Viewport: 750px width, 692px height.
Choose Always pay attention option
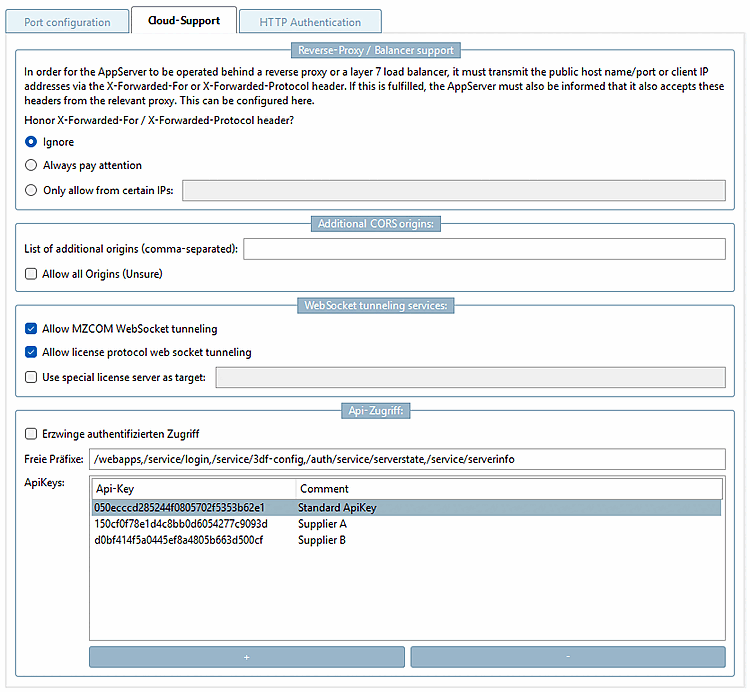point(31,165)
